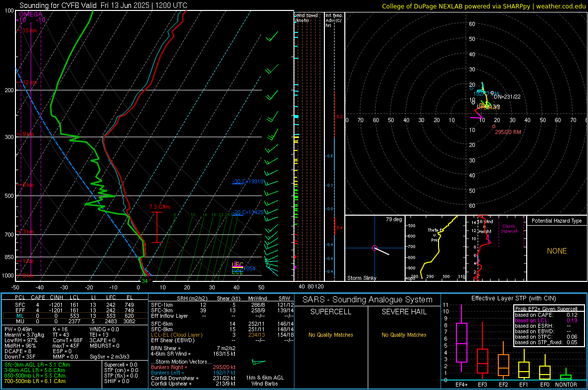The width and height of the screenshot is (588, 390).
Task: Click the -20 C=13425' height label
Action: 248,212
